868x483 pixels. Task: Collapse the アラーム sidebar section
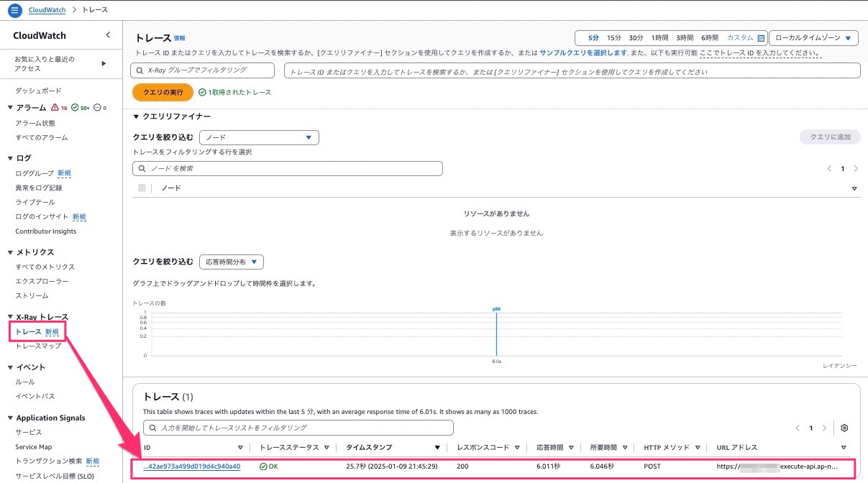tap(10, 108)
